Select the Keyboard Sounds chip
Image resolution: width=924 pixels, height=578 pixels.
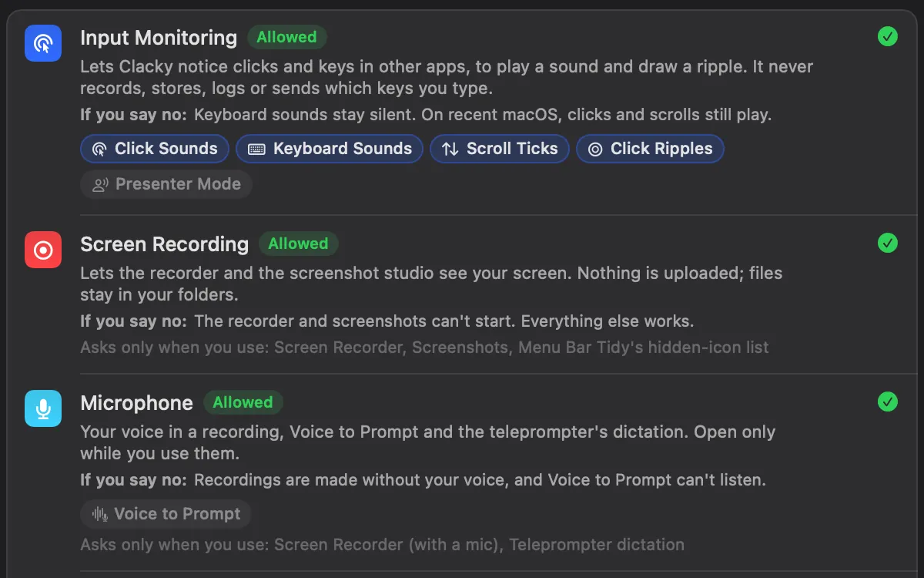330,149
